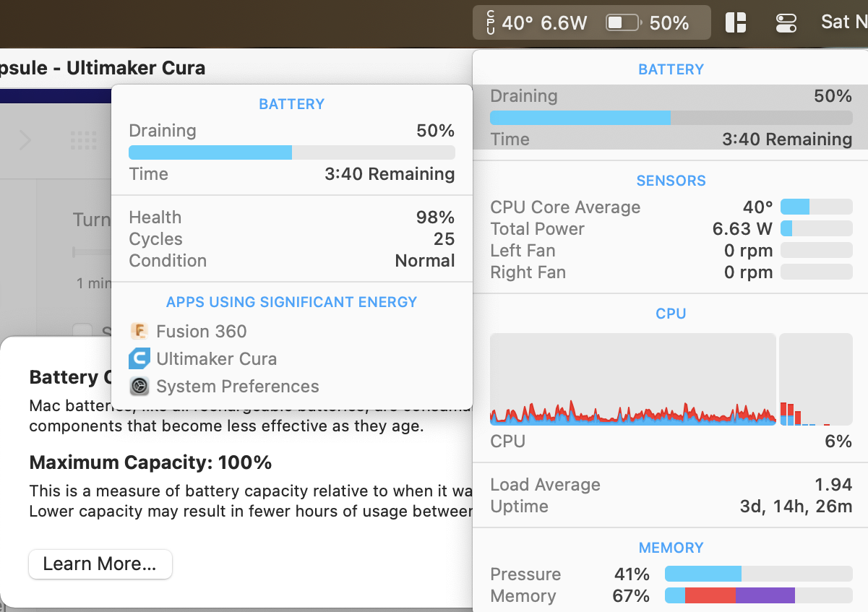Viewport: 868px width, 612px height.
Task: Click the forward chevron in the toolbar
Action: (x=25, y=140)
